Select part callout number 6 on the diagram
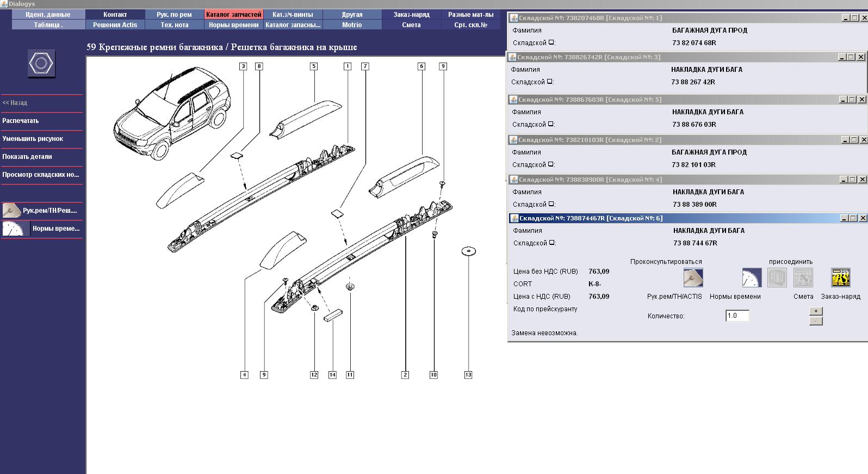 tap(421, 66)
